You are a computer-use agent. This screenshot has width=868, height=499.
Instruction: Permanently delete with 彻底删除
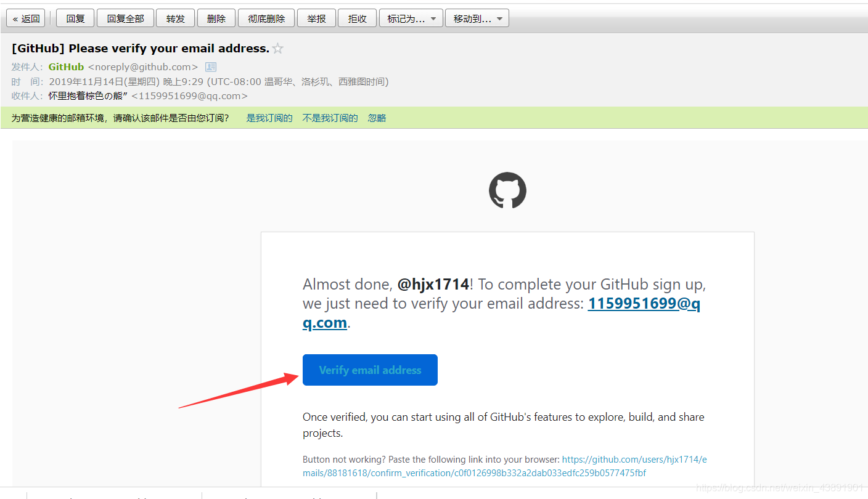click(266, 18)
